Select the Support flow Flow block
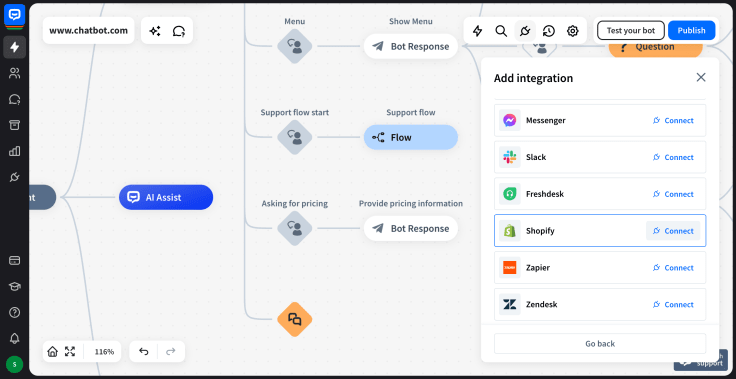The height and width of the screenshot is (379, 736). pyautogui.click(x=411, y=137)
